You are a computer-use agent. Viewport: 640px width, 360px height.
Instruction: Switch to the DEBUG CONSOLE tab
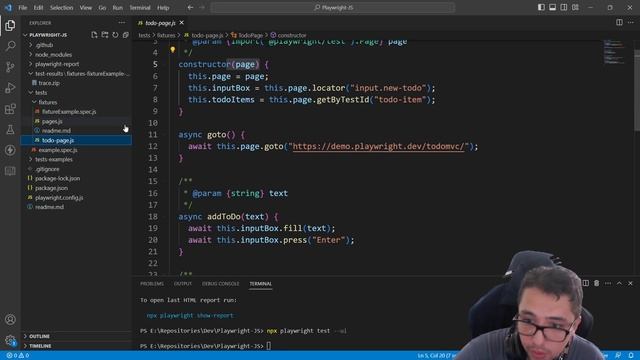[220, 283]
